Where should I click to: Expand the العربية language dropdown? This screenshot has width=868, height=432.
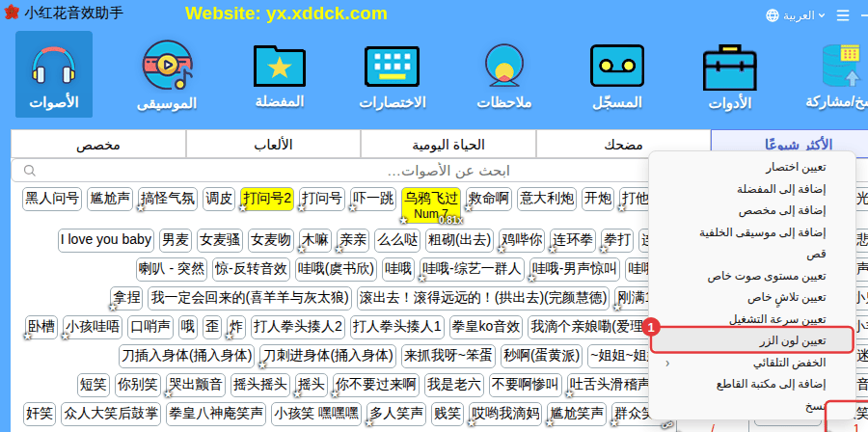tap(803, 15)
